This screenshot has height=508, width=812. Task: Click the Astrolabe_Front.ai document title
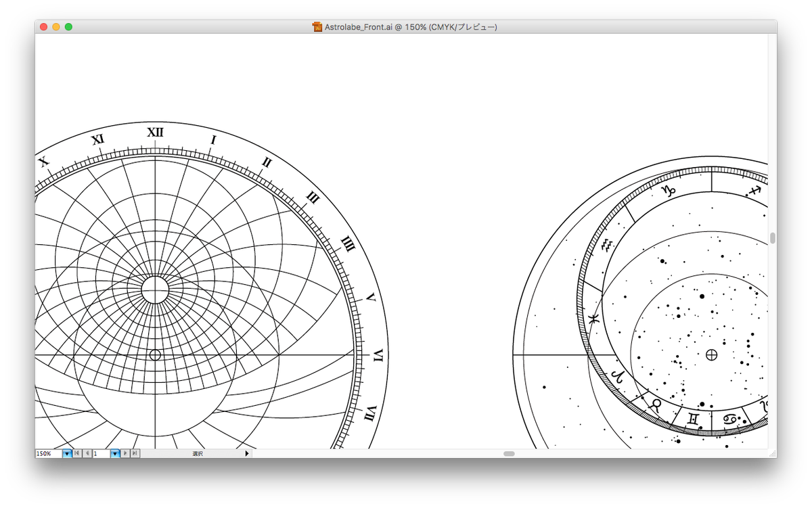pyautogui.click(x=411, y=27)
